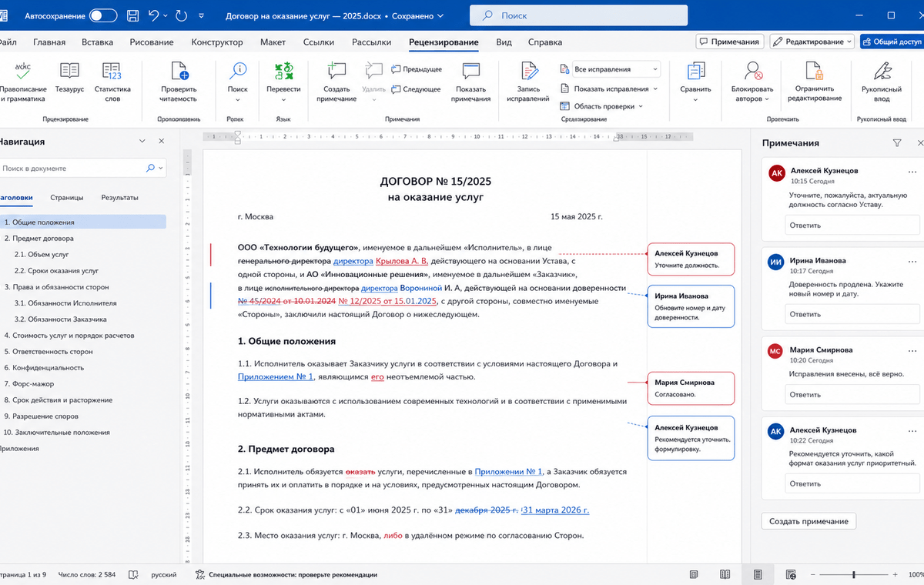
Task: Reply to Мария Смирнова's comment
Action: pyautogui.click(x=852, y=395)
